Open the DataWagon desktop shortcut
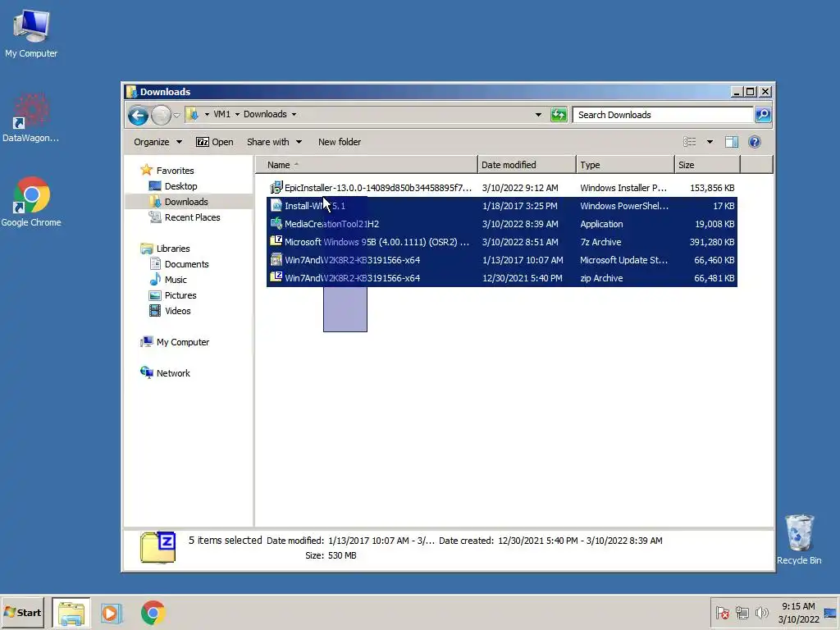The height and width of the screenshot is (630, 840). pyautogui.click(x=30, y=118)
